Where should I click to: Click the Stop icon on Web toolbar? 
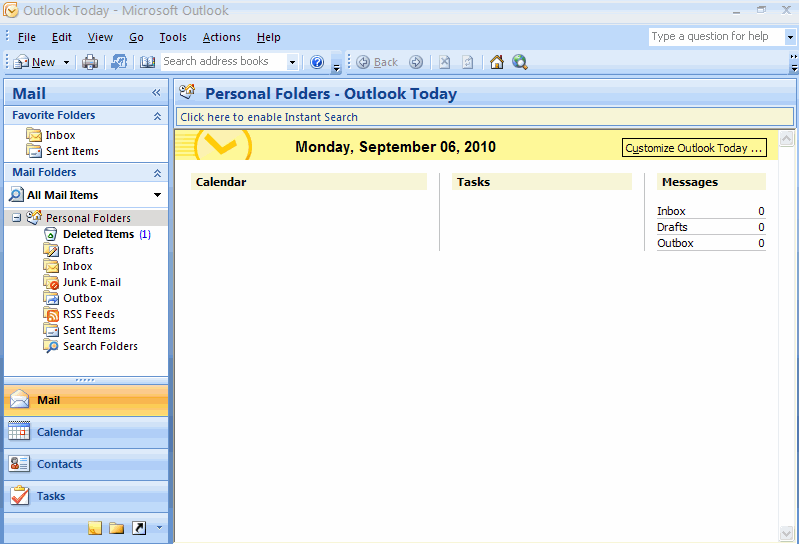tap(445, 62)
